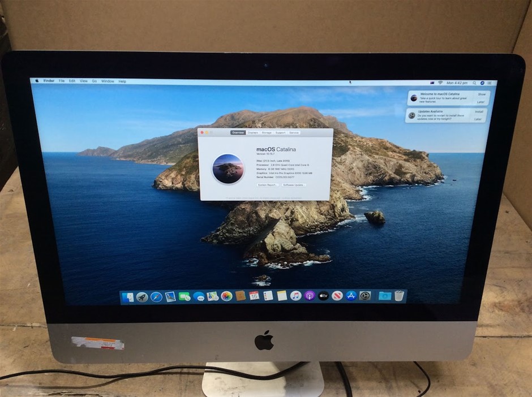Click the Mon 4:42 pm clock
Image resolution: width=532 pixels, height=397 pixels.
[457, 83]
